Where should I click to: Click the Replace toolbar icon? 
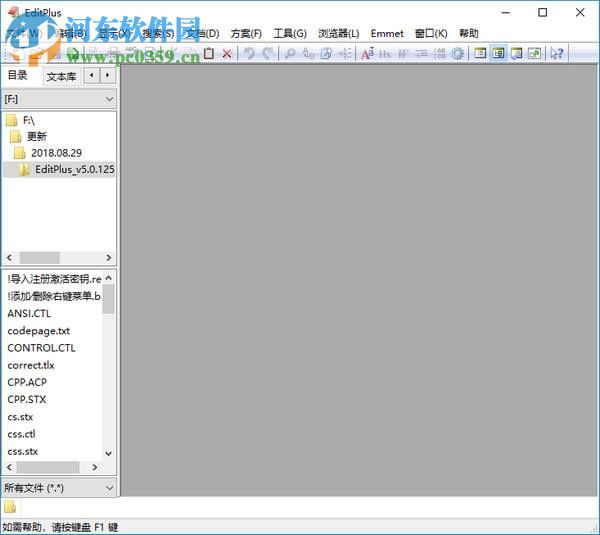pyautogui.click(x=308, y=54)
